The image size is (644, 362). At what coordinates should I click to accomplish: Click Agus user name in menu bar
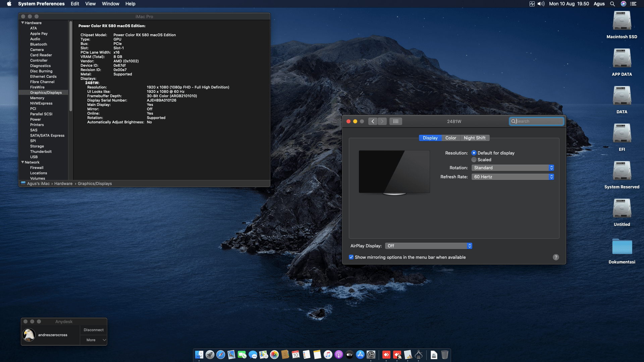tap(599, 4)
